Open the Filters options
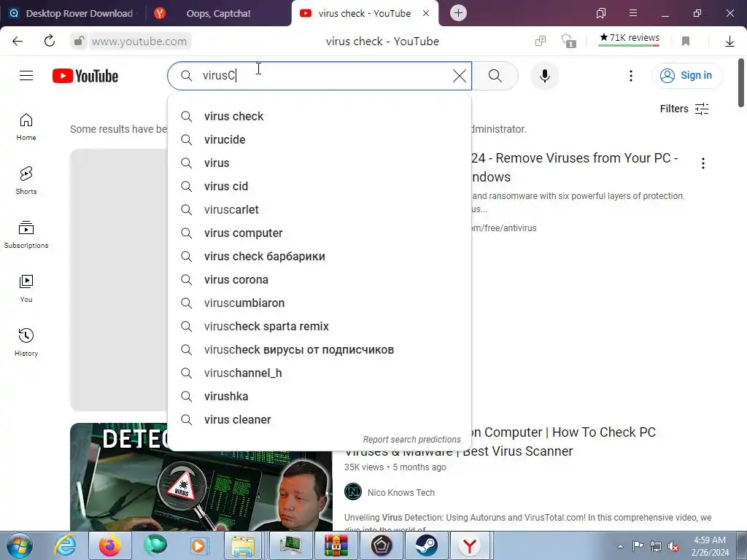 coord(684,109)
